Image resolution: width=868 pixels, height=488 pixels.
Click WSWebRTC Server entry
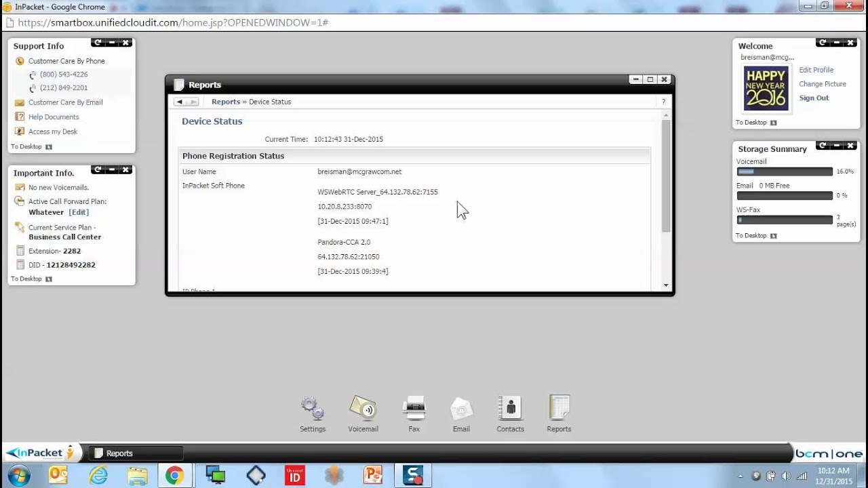(378, 192)
